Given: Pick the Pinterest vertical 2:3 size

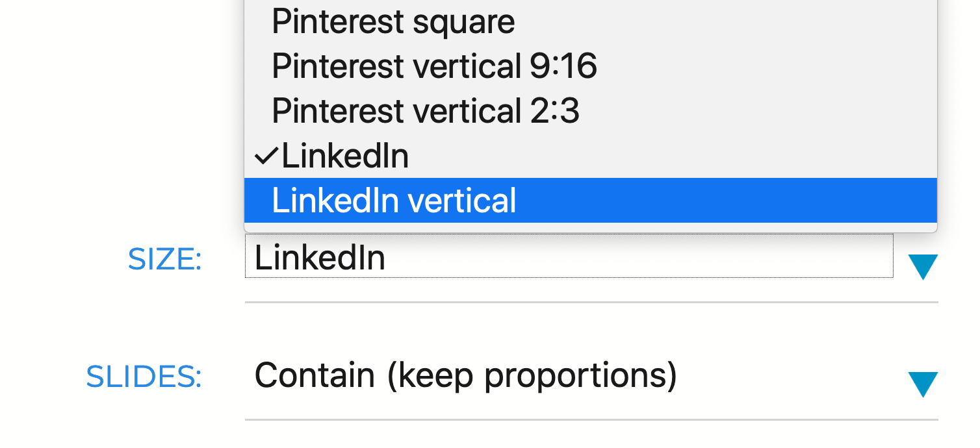Looking at the screenshot, I should pyautogui.click(x=425, y=111).
